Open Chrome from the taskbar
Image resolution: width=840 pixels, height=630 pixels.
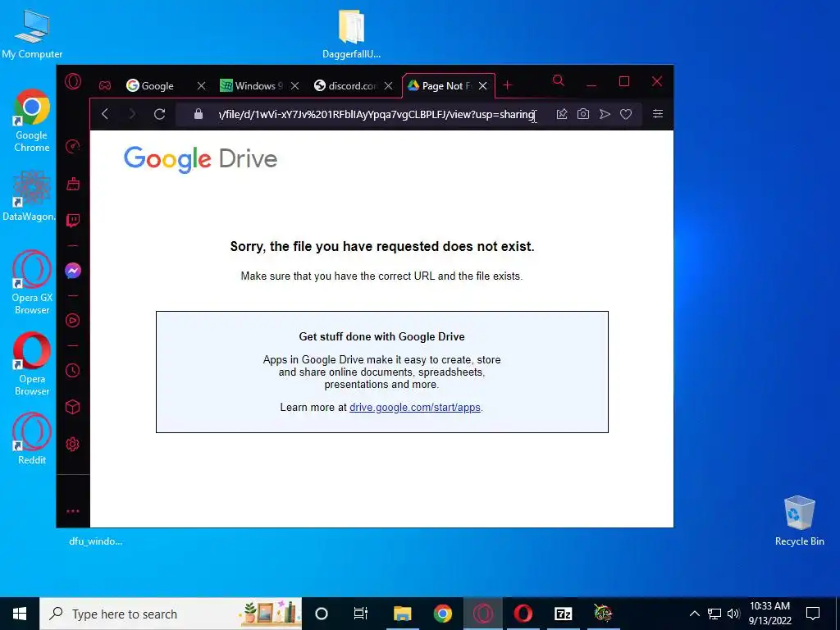tap(442, 614)
